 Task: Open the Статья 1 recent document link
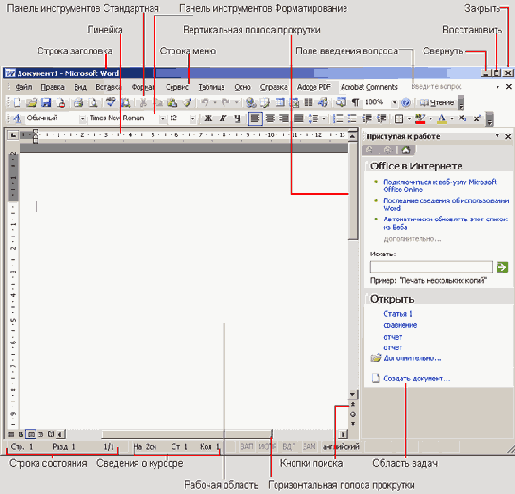[398, 314]
